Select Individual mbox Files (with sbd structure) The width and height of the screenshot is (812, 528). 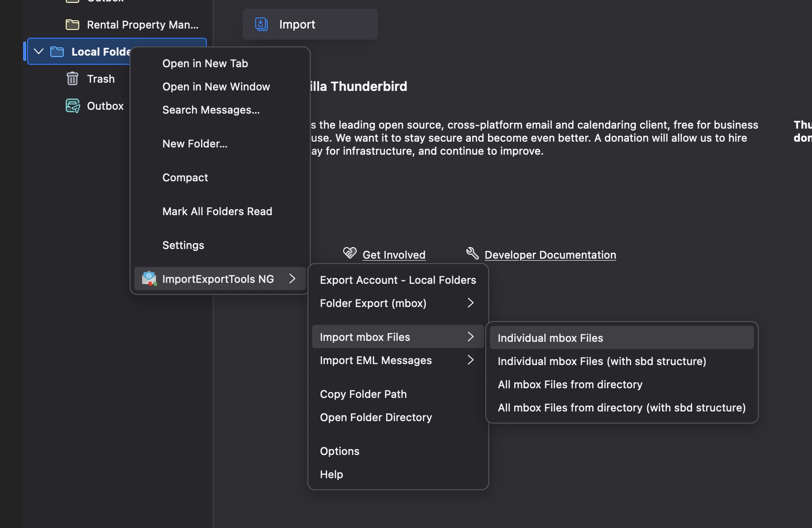tap(622, 361)
